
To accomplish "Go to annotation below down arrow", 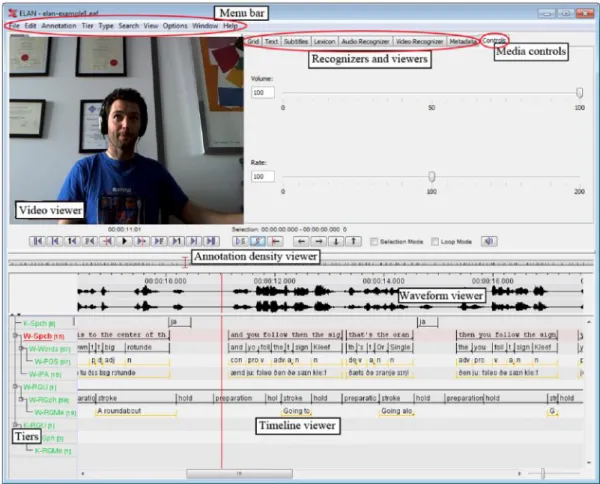I will click(x=336, y=241).
